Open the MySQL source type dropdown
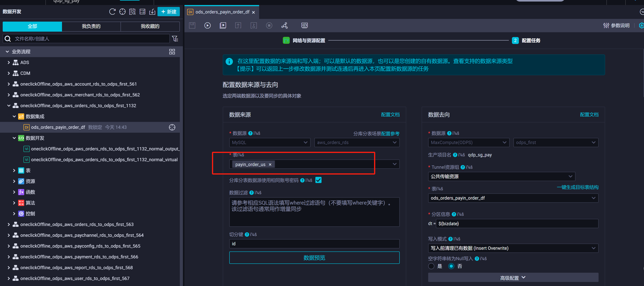Screen dimensions: 644x286 click(x=270, y=143)
